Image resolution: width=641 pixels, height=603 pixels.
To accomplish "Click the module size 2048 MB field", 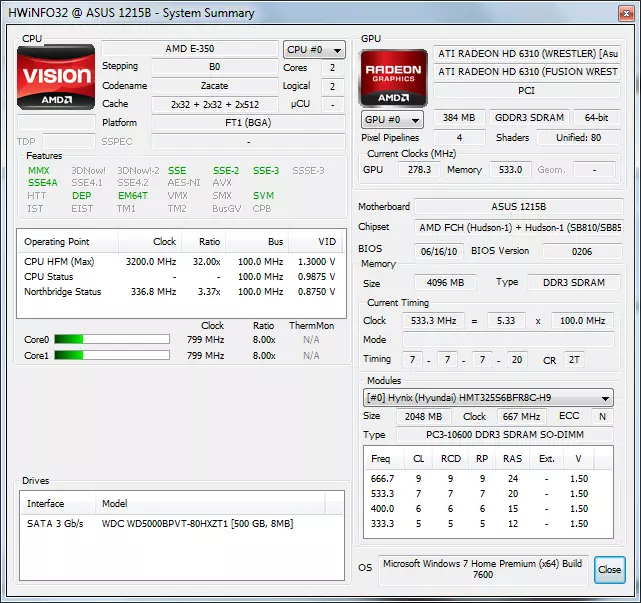I will [424, 417].
